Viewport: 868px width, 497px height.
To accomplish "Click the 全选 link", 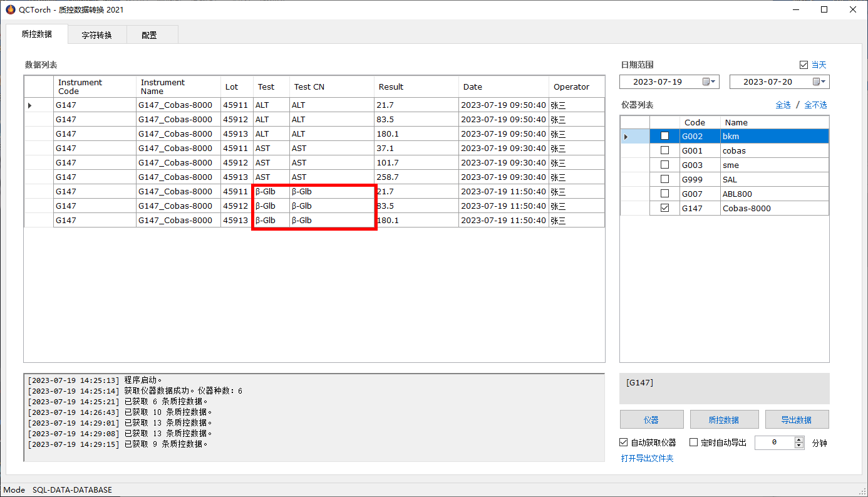I will pyautogui.click(x=783, y=105).
